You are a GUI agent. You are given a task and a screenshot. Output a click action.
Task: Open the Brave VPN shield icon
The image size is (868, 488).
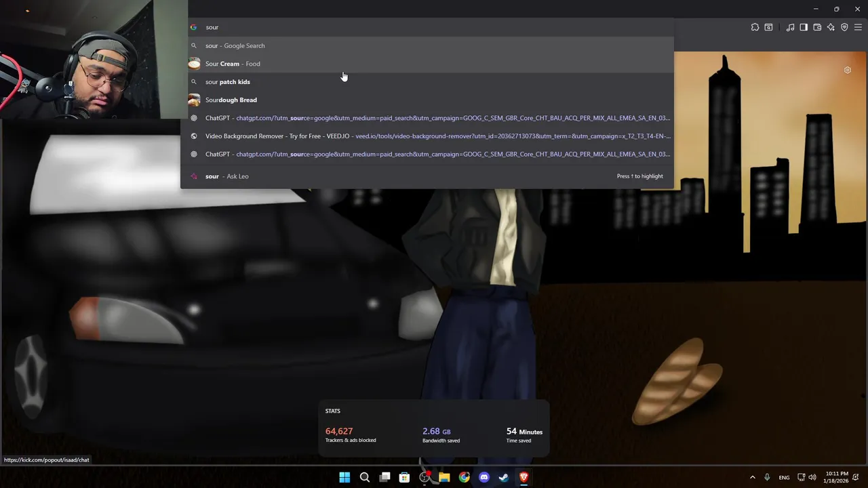coord(844,27)
